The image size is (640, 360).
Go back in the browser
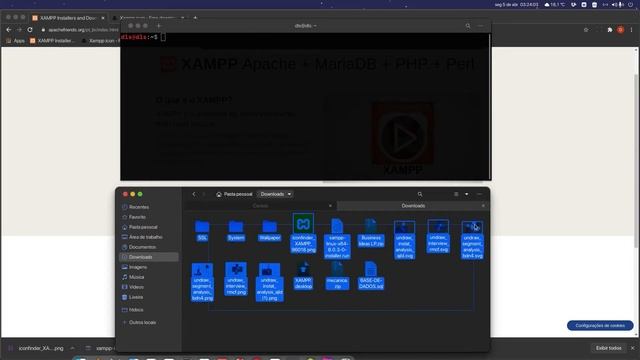pyautogui.click(x=9, y=30)
